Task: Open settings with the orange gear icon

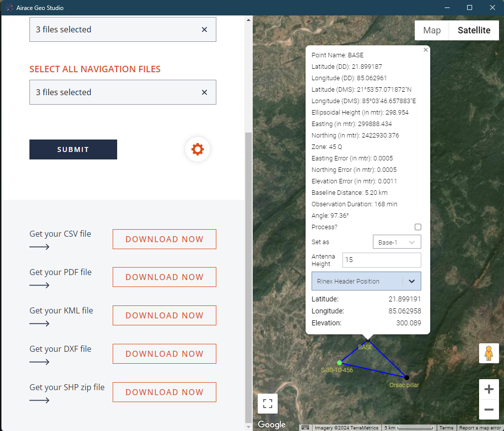Action: (x=197, y=149)
